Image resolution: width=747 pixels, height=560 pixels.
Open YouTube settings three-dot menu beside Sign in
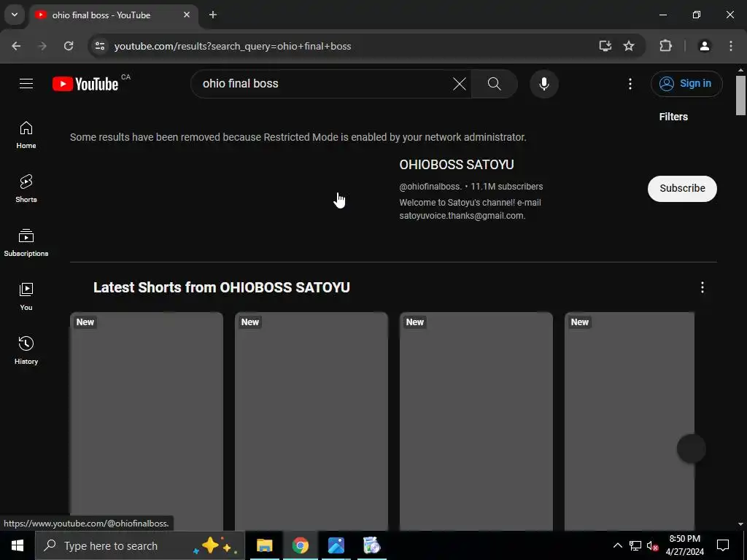tap(630, 84)
